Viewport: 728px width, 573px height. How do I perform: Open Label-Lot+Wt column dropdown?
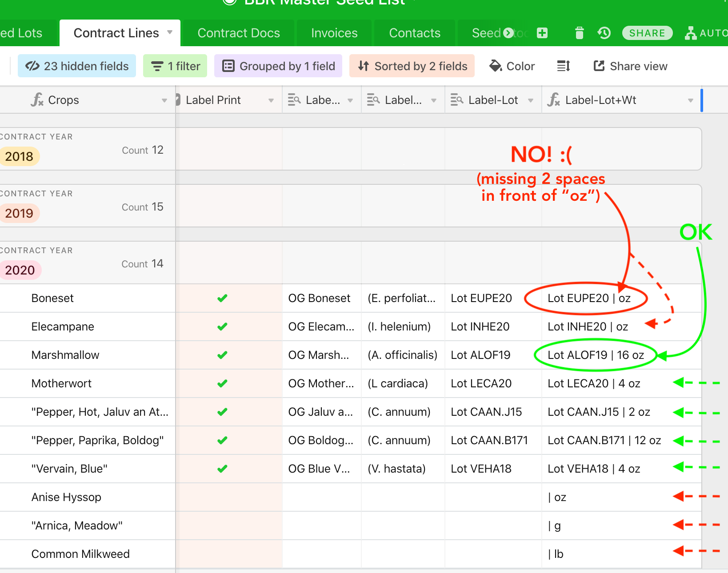pyautogui.click(x=691, y=100)
